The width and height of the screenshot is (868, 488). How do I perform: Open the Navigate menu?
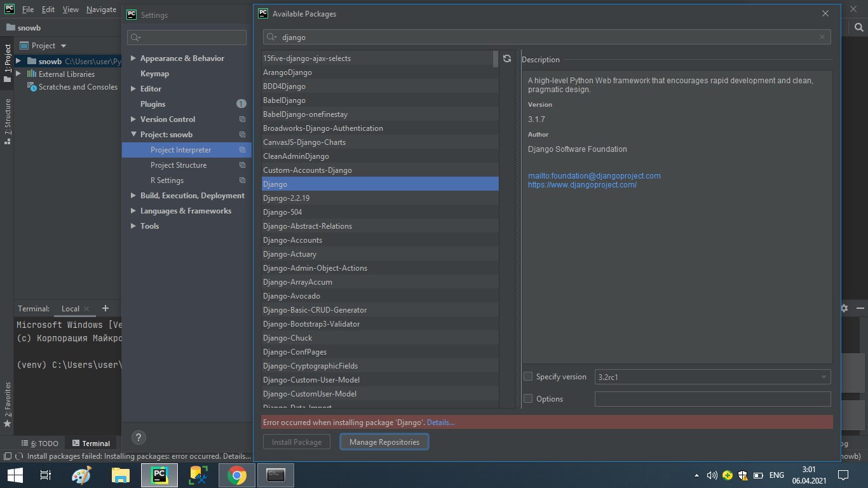(101, 10)
